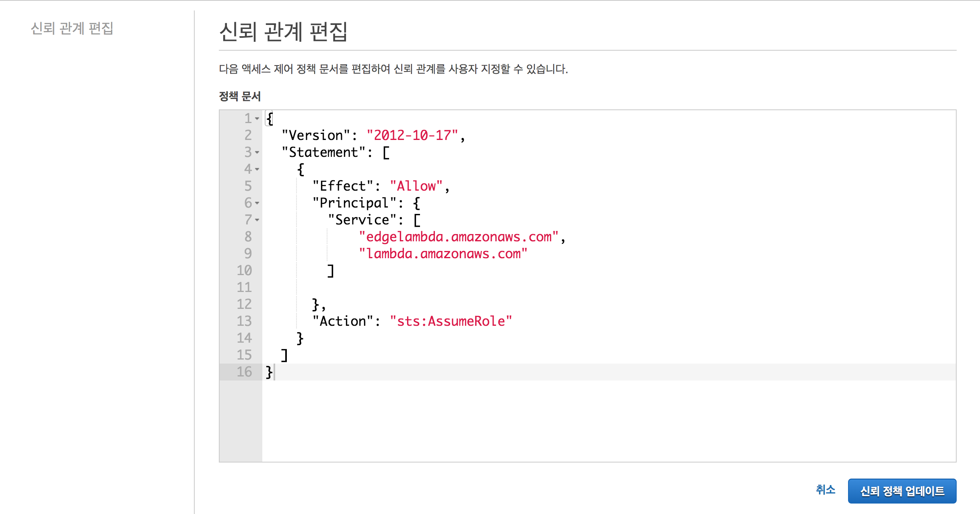Collapse the Principal block fold on line 6
This screenshot has width=980, height=514.
pyautogui.click(x=257, y=203)
